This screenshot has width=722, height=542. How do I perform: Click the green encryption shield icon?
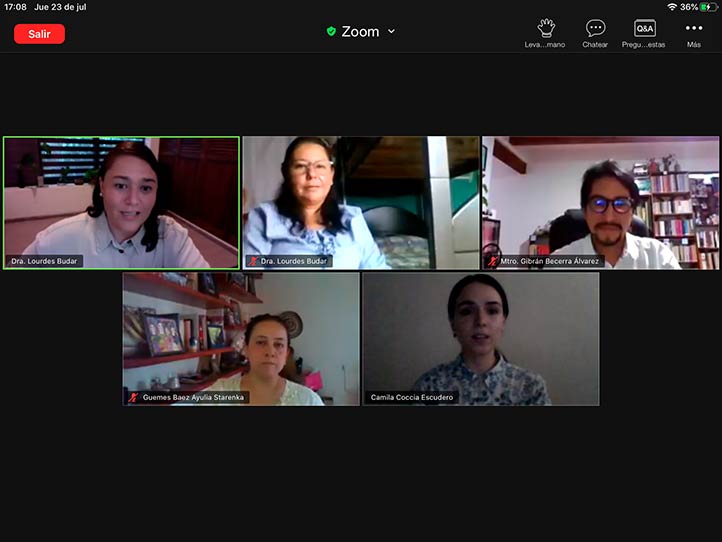331,31
